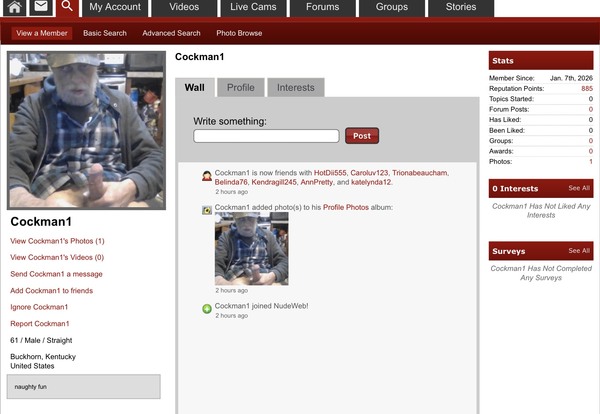Click the Add to friends link
The width and height of the screenshot is (600, 414).
pos(51,290)
